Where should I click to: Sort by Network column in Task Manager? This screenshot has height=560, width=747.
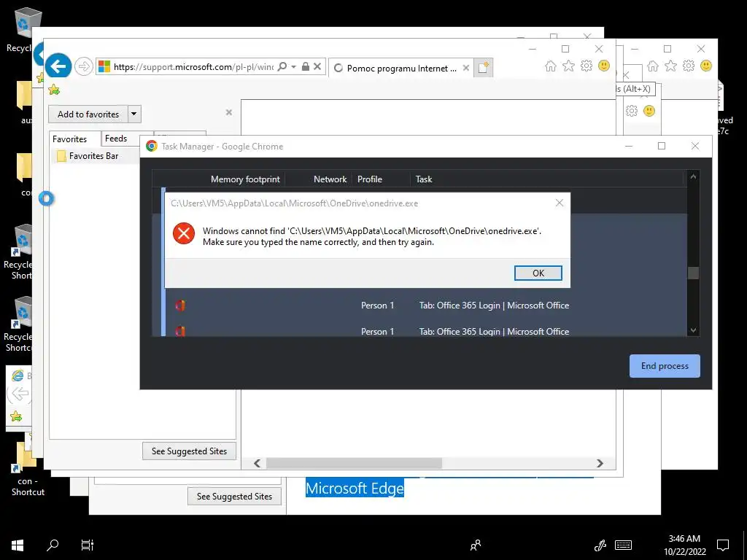330,179
